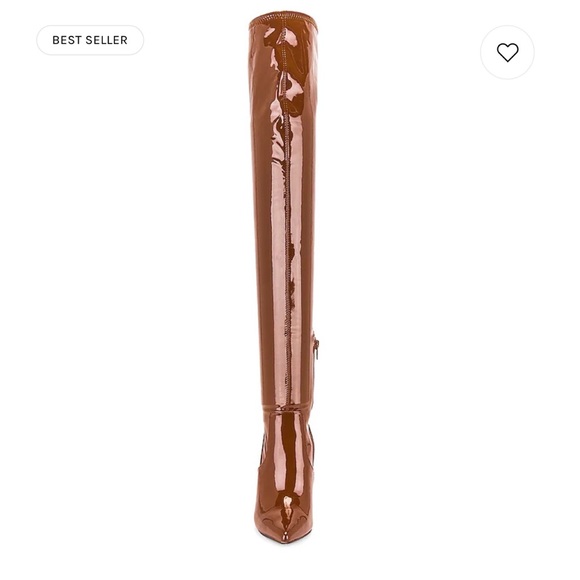
Task: Toggle the heart favorite button
Action: (x=507, y=52)
